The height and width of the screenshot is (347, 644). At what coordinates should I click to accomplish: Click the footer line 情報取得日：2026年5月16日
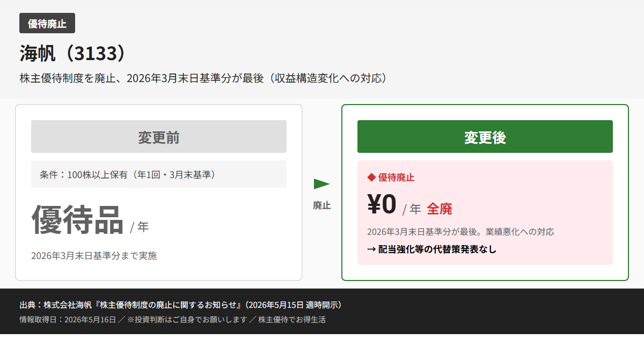tap(172, 320)
